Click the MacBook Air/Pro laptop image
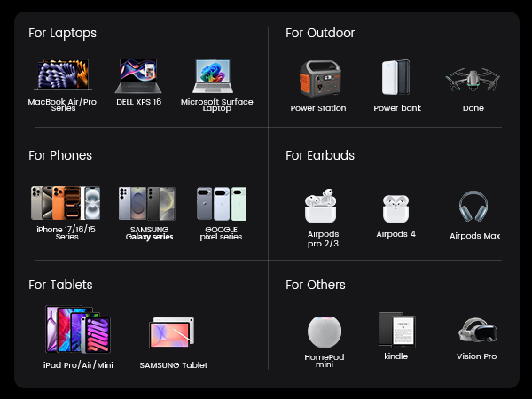The width and height of the screenshot is (532, 399). (63, 74)
